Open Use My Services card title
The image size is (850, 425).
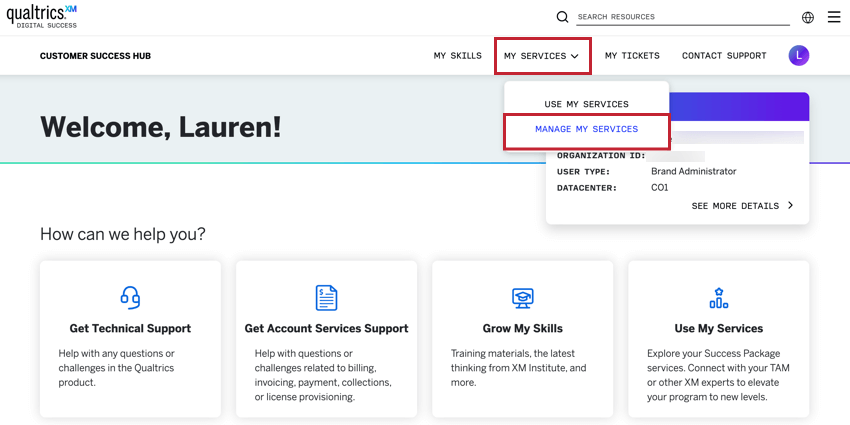tap(719, 329)
